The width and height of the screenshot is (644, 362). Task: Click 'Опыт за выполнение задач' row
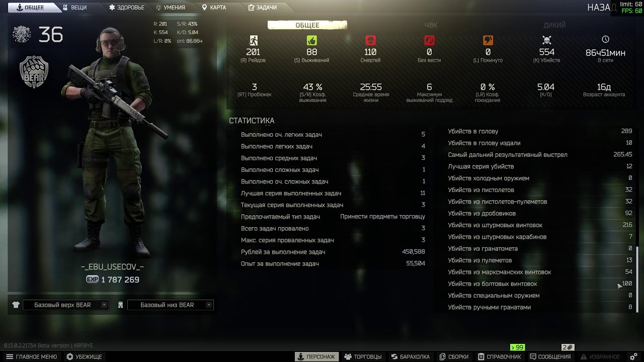tap(333, 264)
